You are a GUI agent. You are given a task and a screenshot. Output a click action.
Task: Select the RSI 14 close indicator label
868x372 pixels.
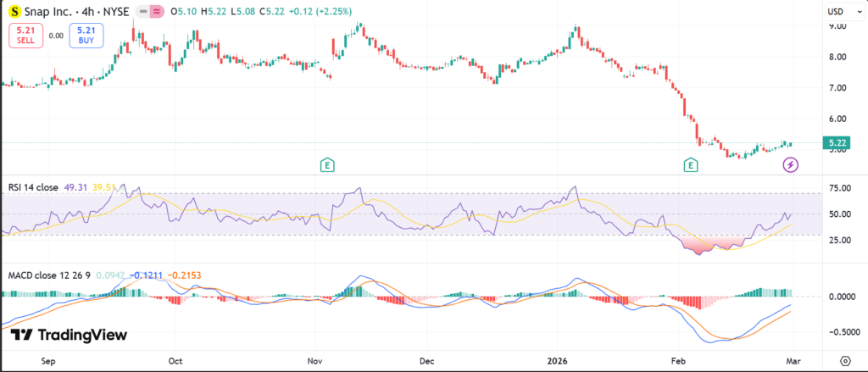click(34, 187)
